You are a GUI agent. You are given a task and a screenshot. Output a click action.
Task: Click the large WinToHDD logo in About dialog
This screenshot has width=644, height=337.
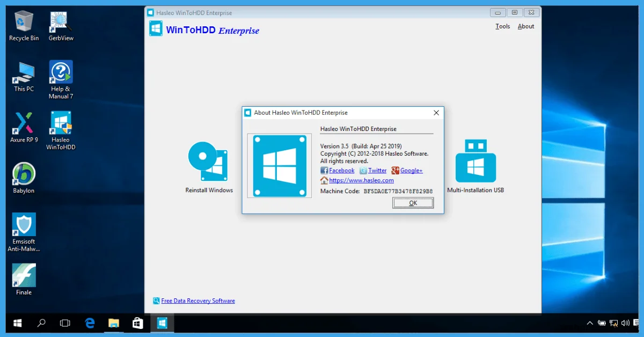coord(279,166)
